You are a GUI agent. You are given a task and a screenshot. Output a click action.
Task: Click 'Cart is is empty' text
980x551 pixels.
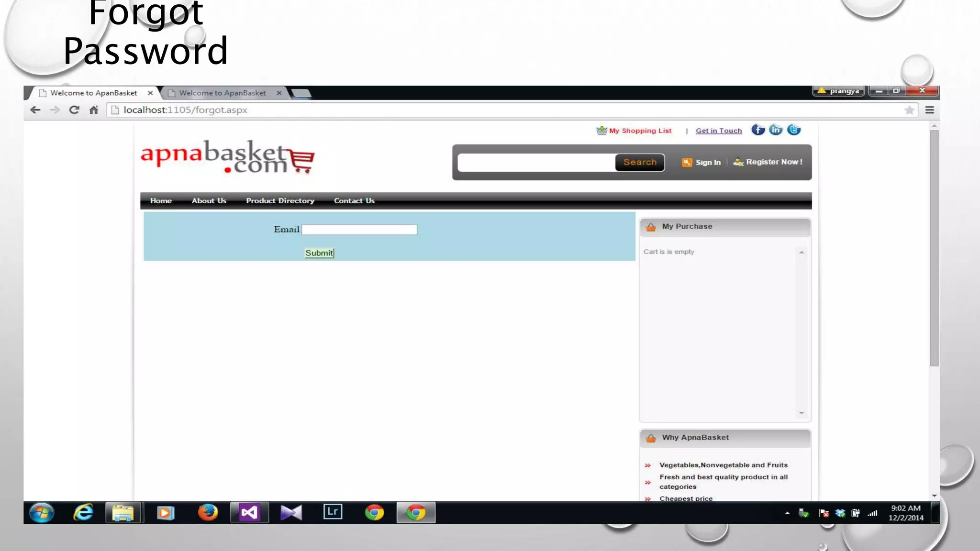(668, 252)
